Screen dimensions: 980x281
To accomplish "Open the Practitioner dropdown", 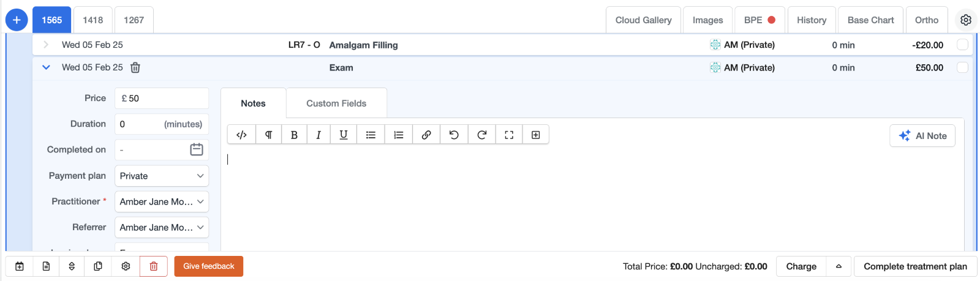I will [162, 201].
